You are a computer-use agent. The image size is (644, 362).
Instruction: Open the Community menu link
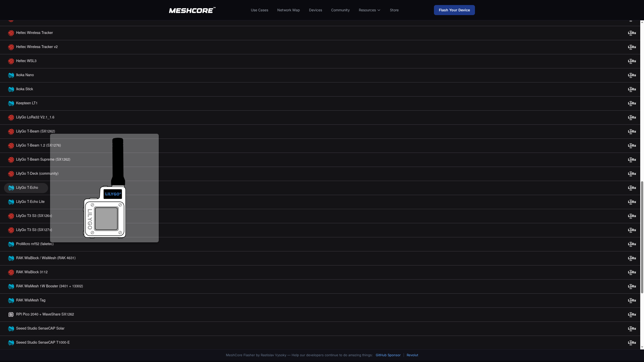340,10
